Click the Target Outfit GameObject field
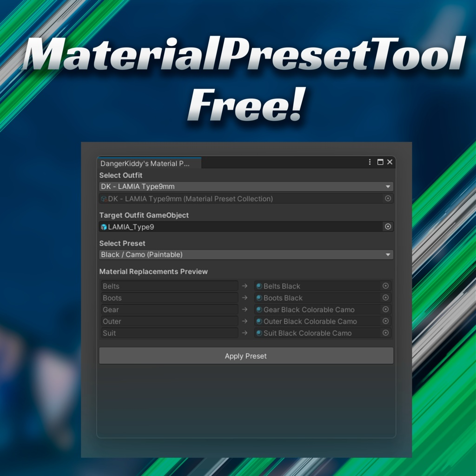This screenshot has height=476, width=476. [x=246, y=227]
